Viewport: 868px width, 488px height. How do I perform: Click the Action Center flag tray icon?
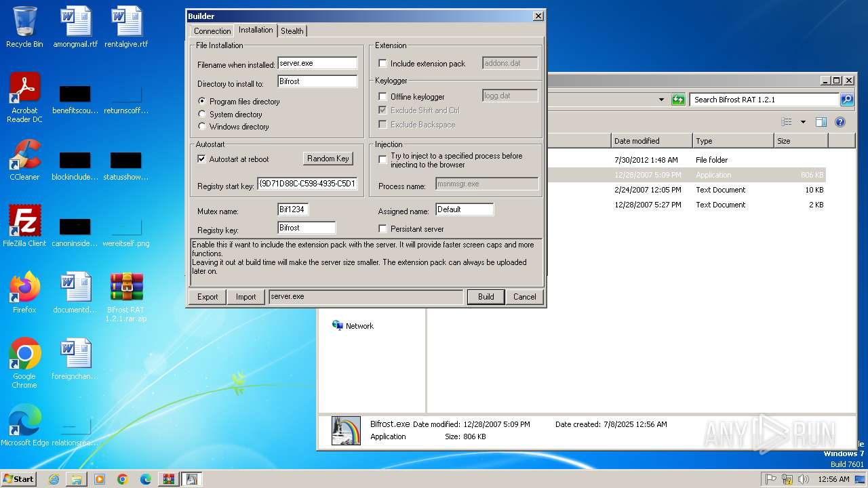point(771,479)
